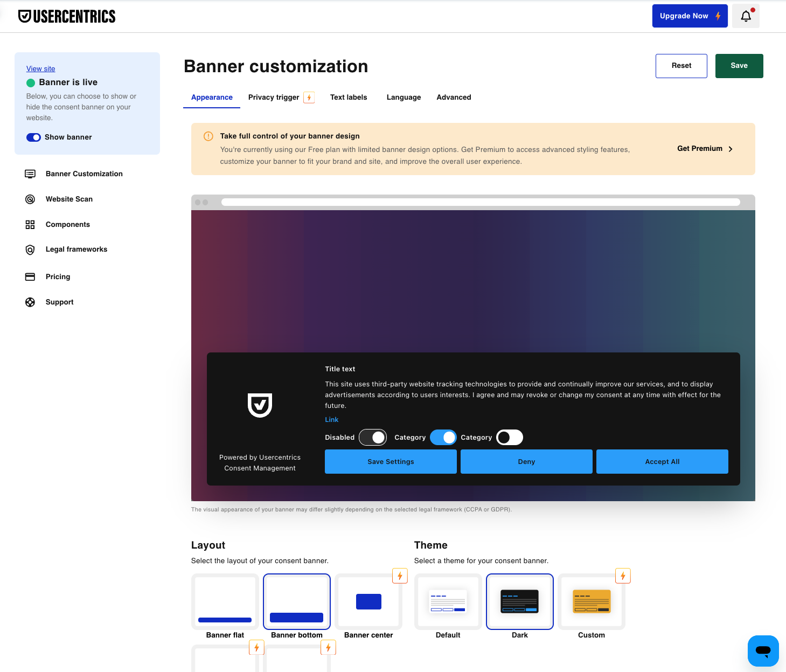Toggle the Show banner switch
The image size is (786, 672).
tap(33, 137)
